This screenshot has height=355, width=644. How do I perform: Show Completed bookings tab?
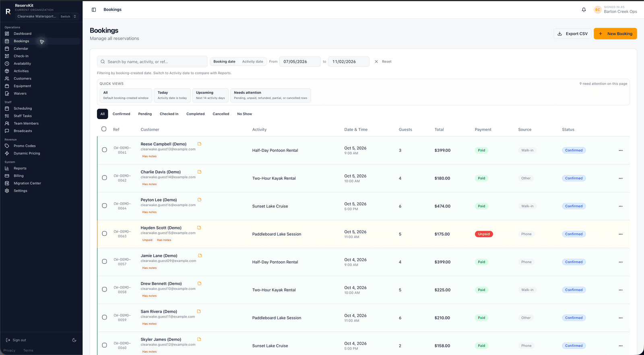coord(196,114)
